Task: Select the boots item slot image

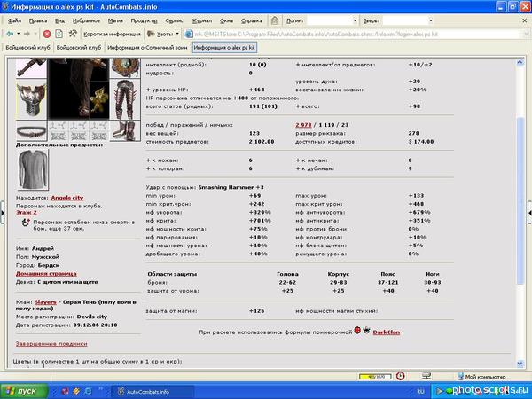Action: pyautogui.click(x=125, y=130)
